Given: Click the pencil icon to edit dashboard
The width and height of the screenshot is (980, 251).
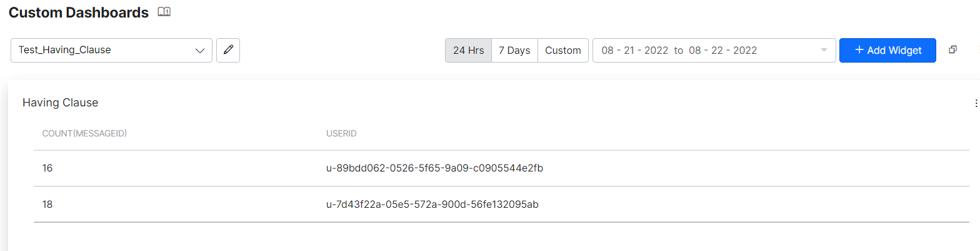Looking at the screenshot, I should point(228,50).
